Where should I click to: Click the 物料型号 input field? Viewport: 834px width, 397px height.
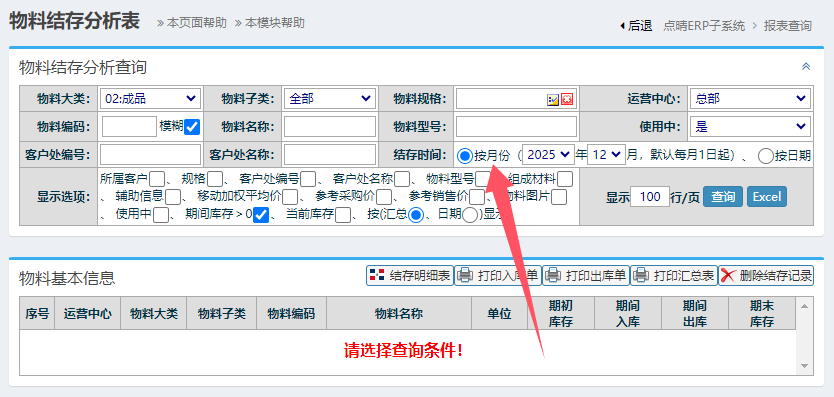point(516,127)
